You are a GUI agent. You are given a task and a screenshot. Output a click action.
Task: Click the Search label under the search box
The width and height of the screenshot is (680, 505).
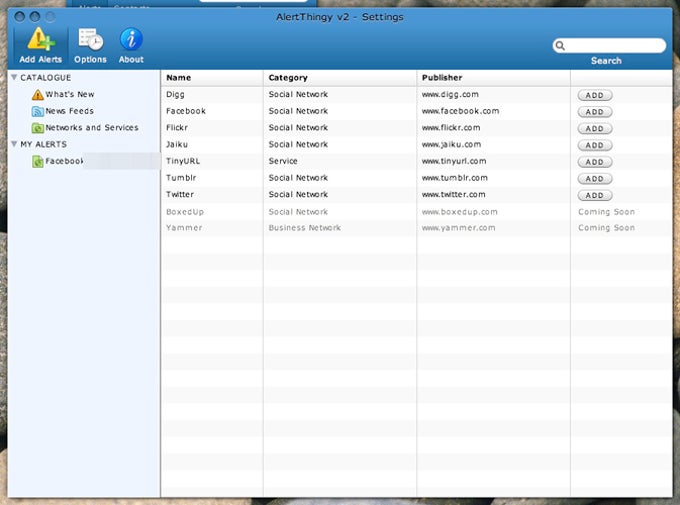606,61
